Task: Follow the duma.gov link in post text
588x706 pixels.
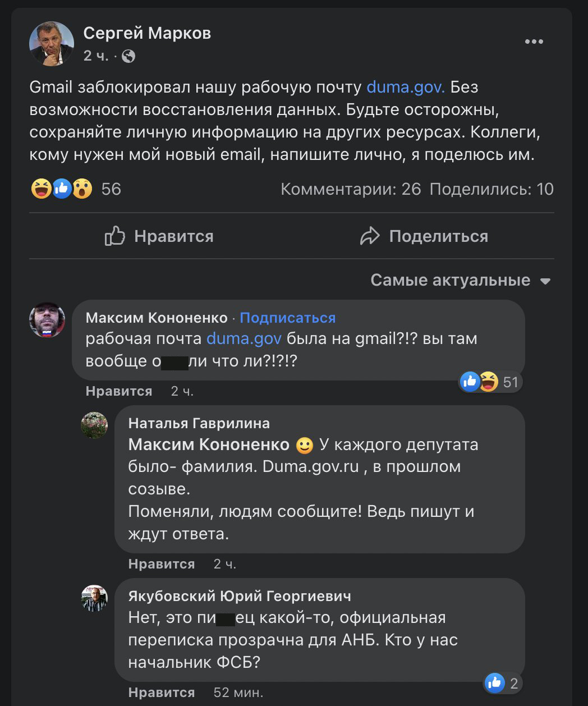Action: point(405,87)
